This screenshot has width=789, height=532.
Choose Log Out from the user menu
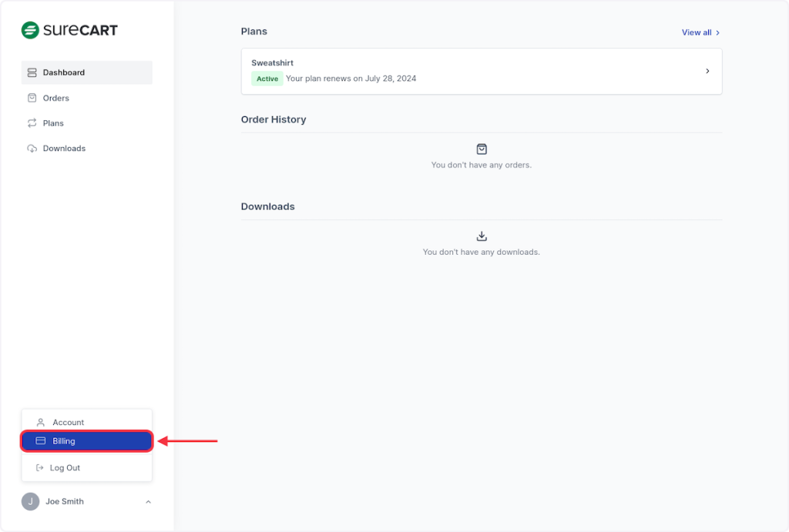click(x=65, y=468)
